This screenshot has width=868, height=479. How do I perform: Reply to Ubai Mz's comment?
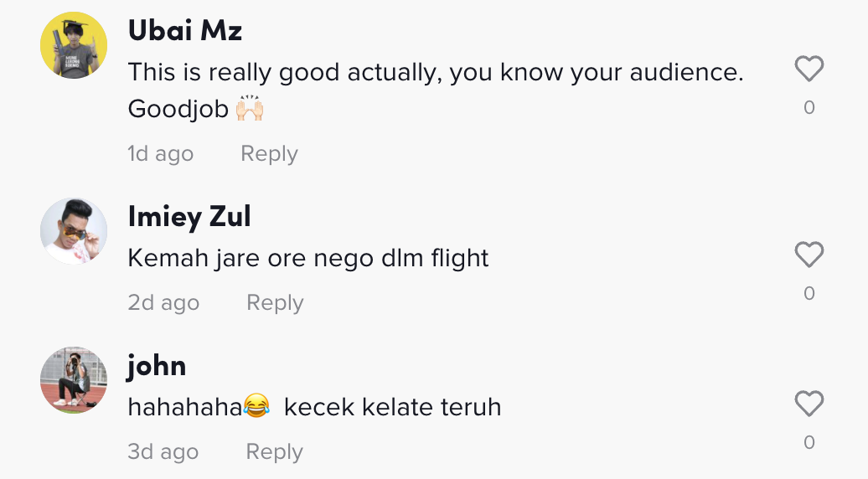[269, 154]
